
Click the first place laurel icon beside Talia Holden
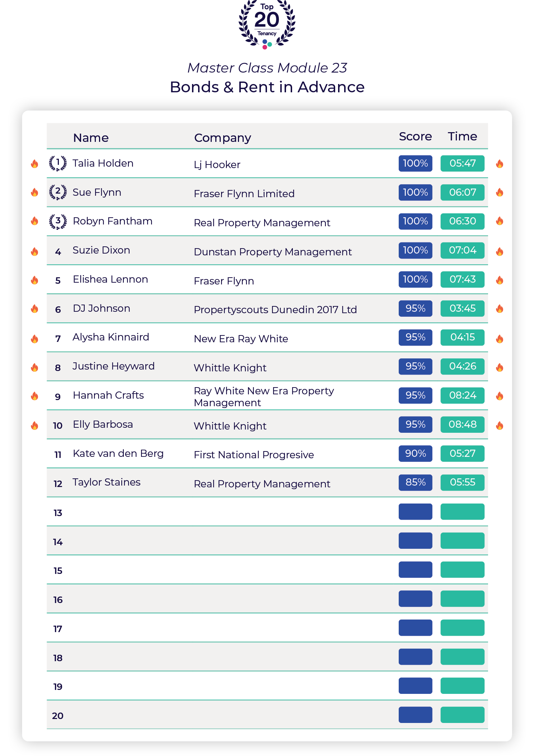[x=58, y=163]
